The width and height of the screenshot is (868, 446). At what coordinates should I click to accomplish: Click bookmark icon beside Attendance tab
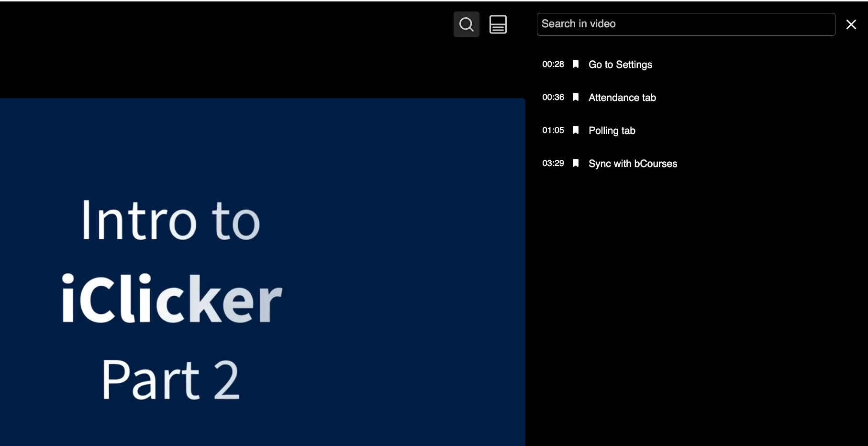[576, 97]
